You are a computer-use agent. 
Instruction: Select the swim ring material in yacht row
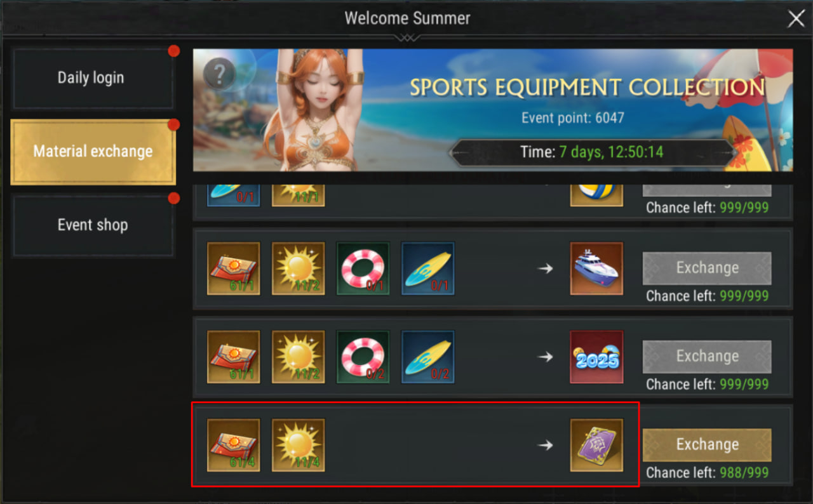pyautogui.click(x=363, y=268)
